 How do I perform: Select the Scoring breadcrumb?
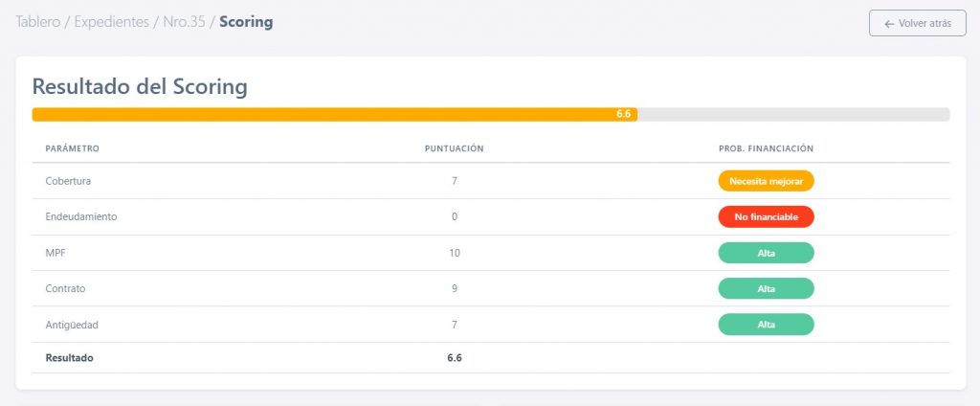246,21
